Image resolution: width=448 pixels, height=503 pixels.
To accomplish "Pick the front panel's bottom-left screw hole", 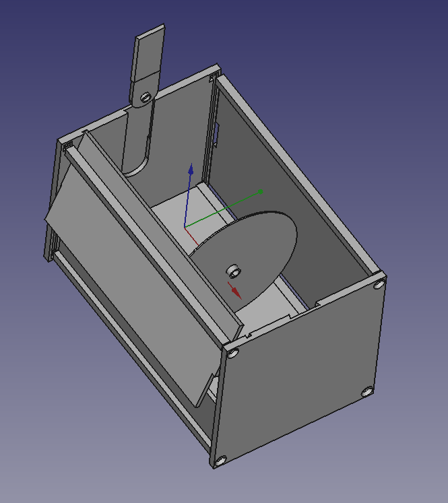I will click(x=220, y=462).
